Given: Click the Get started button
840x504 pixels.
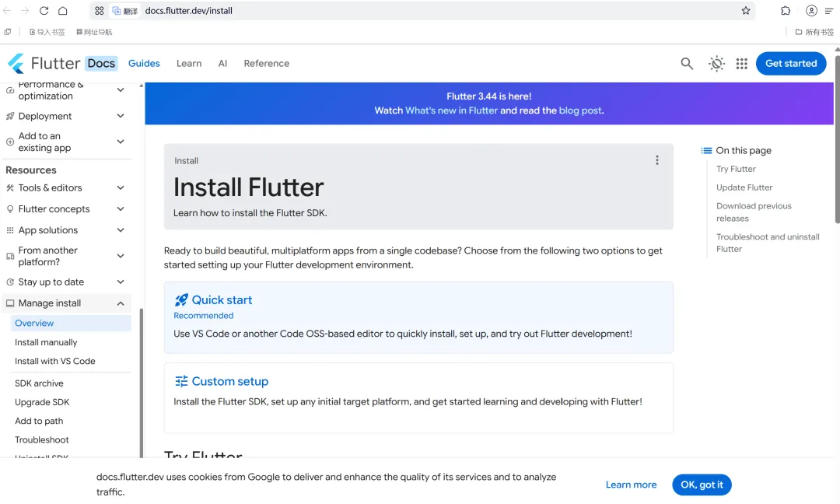Looking at the screenshot, I should (x=791, y=63).
